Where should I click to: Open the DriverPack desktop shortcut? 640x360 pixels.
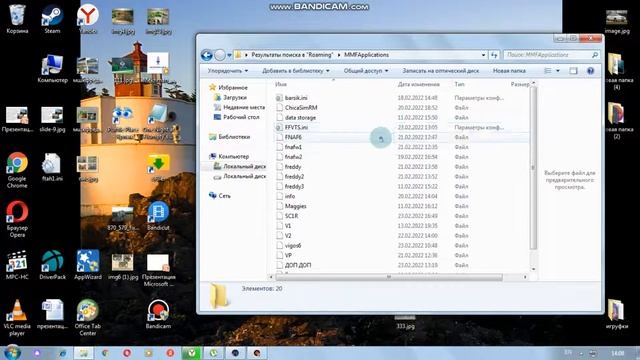point(52,264)
